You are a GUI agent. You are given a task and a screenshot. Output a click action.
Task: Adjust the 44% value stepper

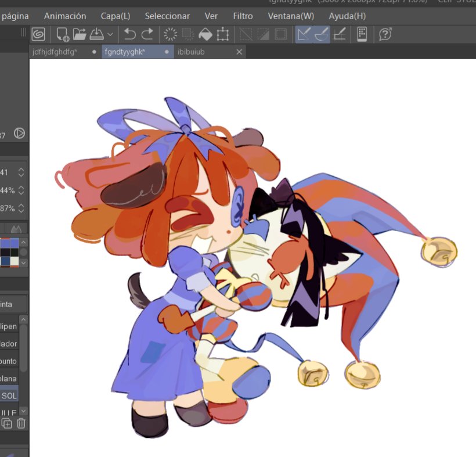[21, 190]
